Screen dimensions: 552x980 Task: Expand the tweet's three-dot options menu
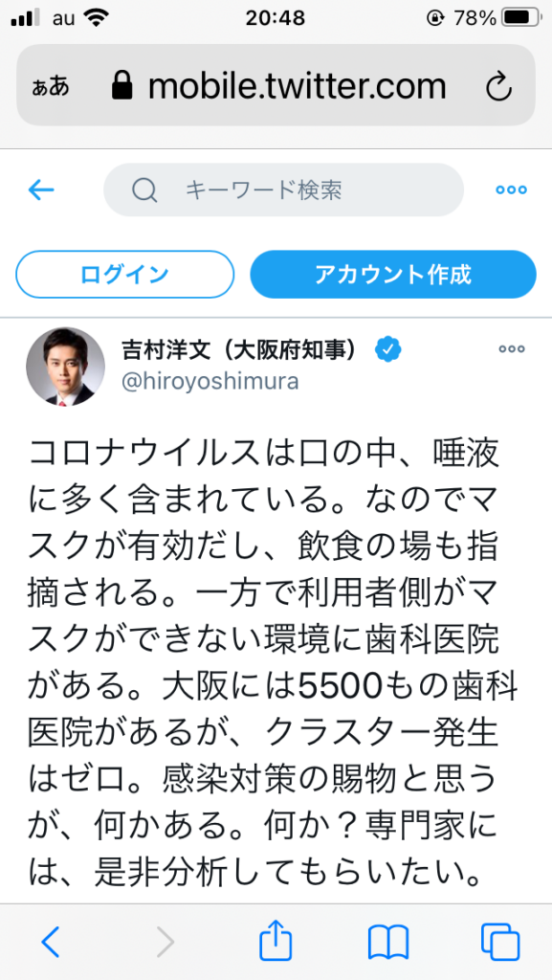pyautogui.click(x=512, y=349)
